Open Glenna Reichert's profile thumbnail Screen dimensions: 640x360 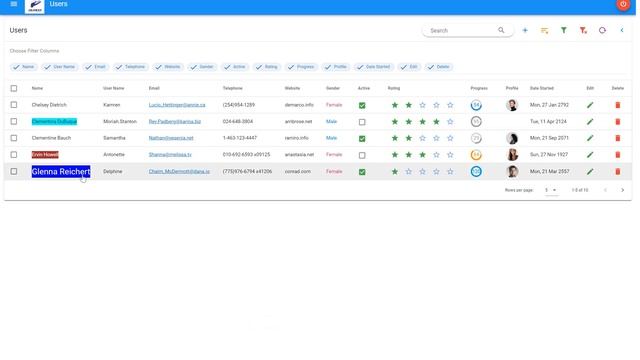pyautogui.click(x=512, y=172)
